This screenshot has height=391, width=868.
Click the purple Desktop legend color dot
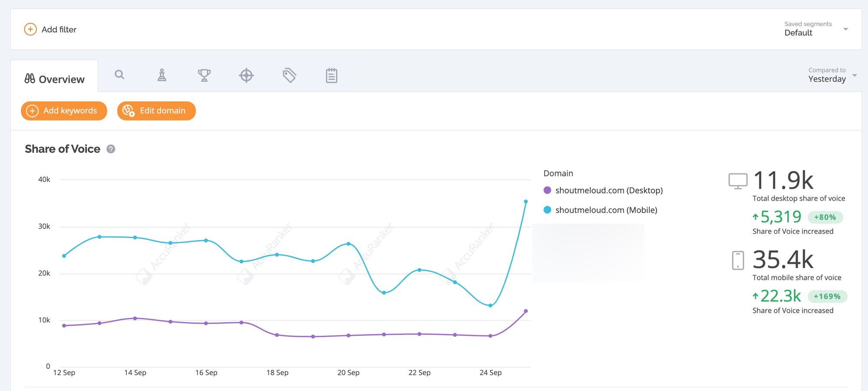pos(547,190)
